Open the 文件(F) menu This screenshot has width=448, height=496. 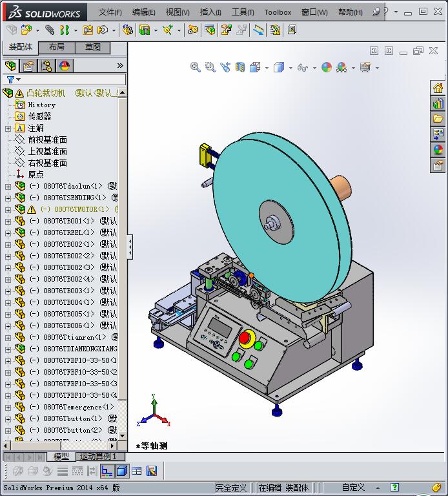pyautogui.click(x=110, y=12)
